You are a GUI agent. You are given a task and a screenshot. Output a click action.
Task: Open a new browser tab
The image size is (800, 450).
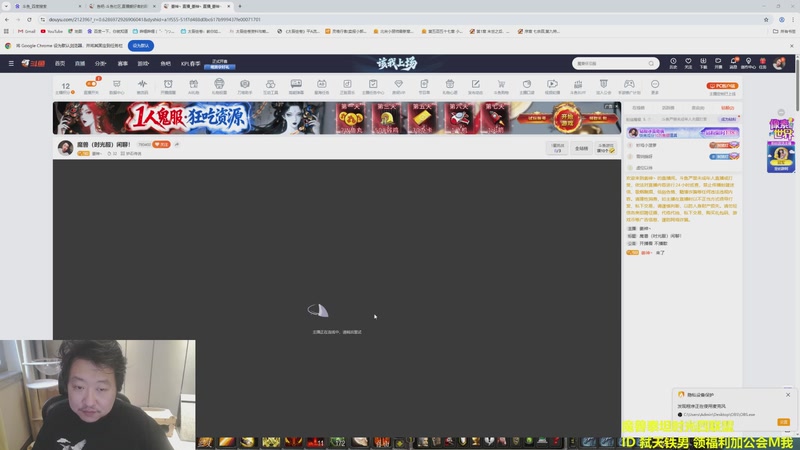(240, 6)
